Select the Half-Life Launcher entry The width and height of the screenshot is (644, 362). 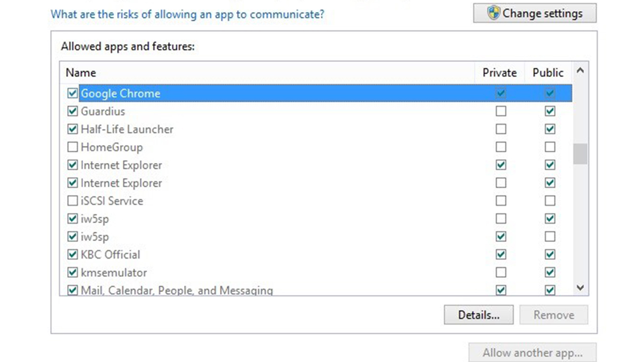[x=127, y=129]
